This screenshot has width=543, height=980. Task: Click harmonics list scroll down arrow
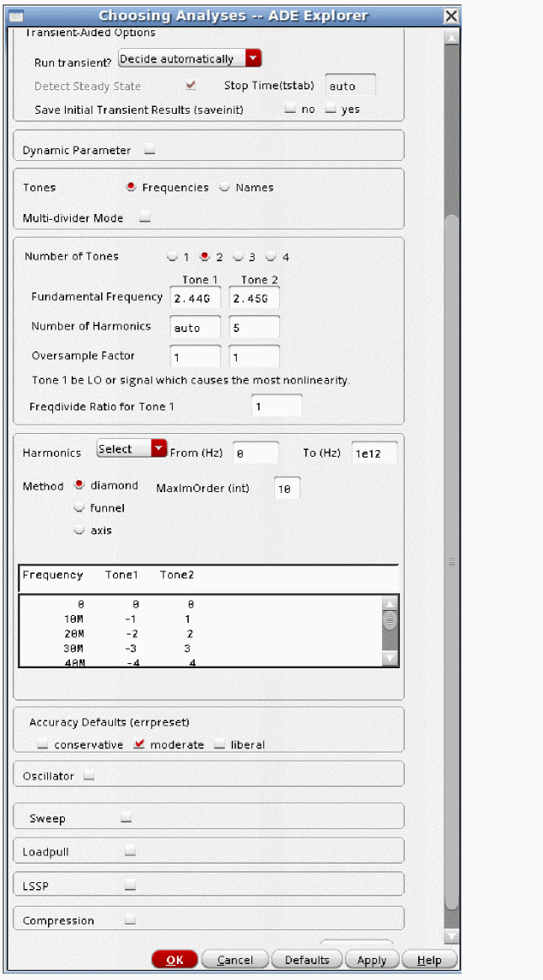click(389, 658)
